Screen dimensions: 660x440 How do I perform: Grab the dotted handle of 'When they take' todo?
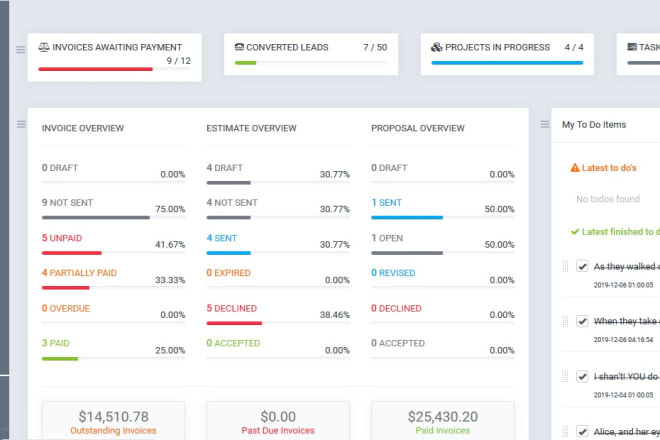tap(565, 321)
